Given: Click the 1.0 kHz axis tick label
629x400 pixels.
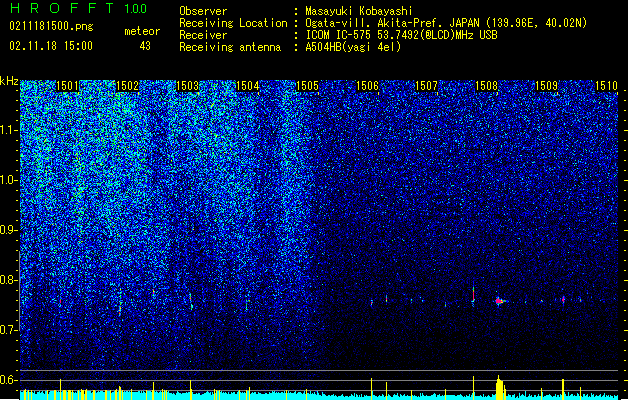Looking at the screenshot, I should coord(9,180).
